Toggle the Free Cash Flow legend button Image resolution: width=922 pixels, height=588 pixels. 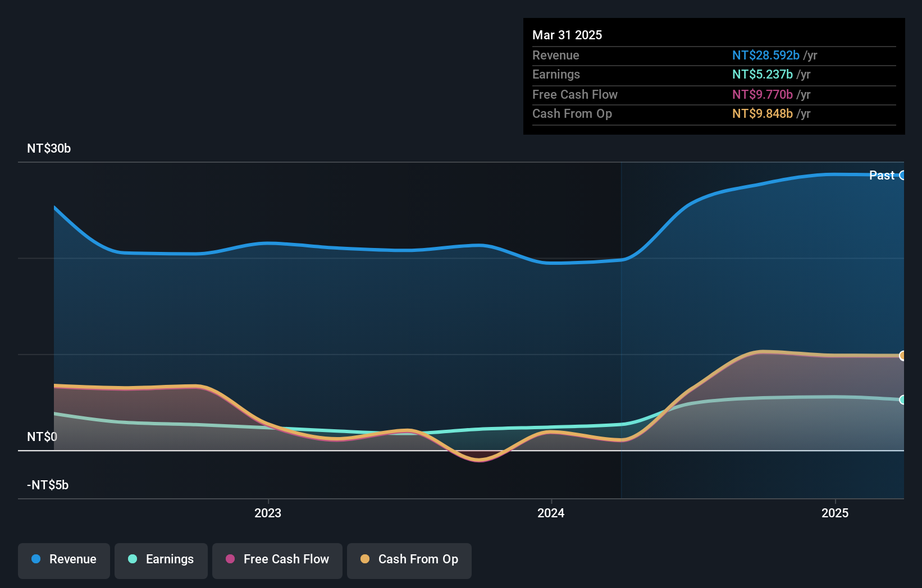coord(277,561)
